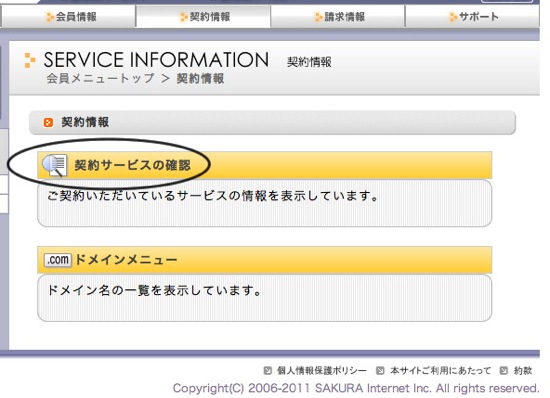Open the 会員情報 tab
The height and width of the screenshot is (398, 550).
pyautogui.click(x=68, y=16)
